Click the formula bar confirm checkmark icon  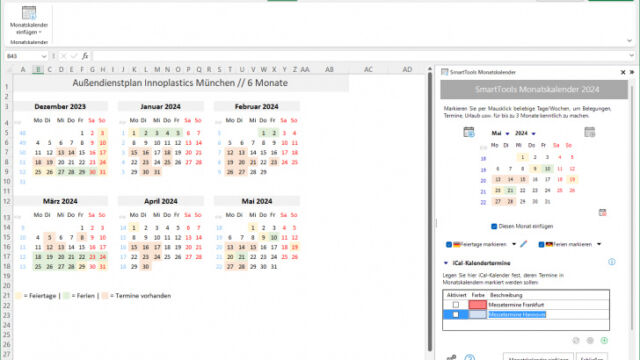[x=74, y=56]
